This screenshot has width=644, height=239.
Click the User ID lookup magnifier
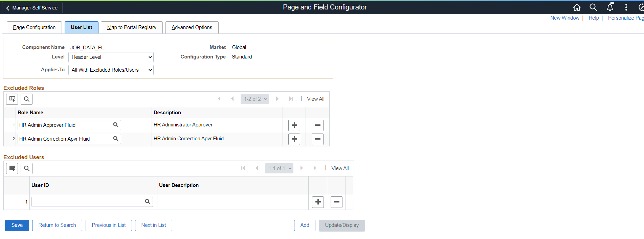pos(148,201)
